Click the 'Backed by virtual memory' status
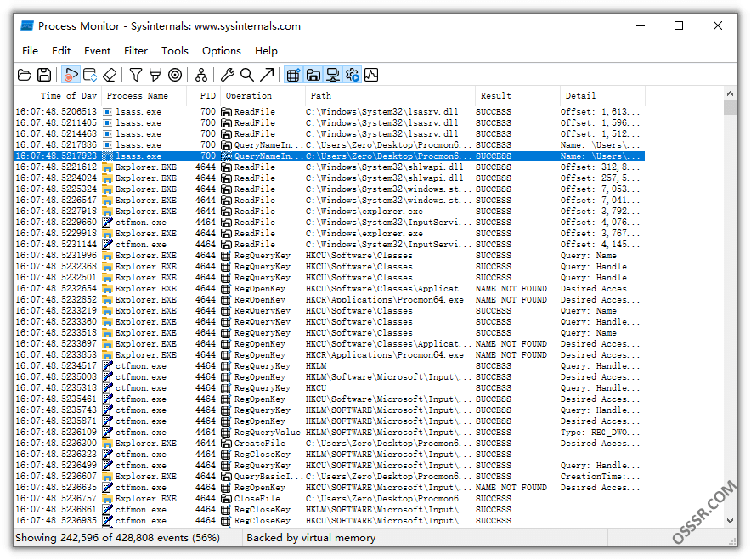 311,538
